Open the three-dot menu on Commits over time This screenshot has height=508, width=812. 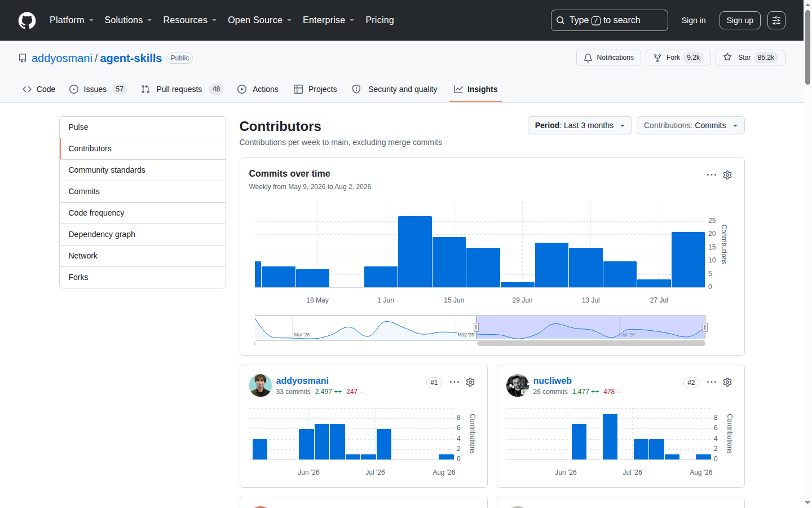712,175
